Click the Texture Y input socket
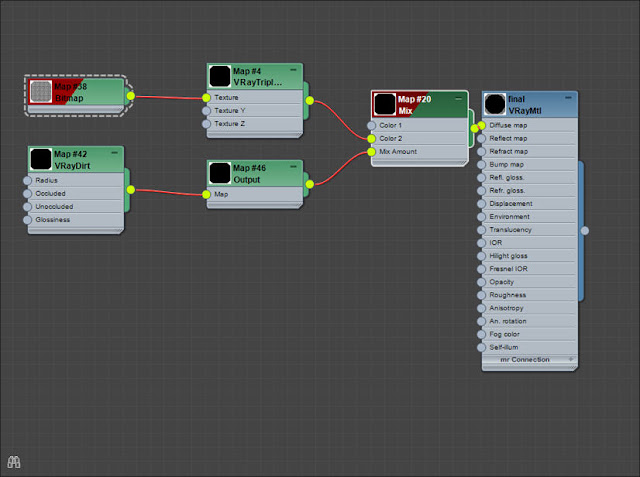This screenshot has height=477, width=640. click(x=207, y=111)
